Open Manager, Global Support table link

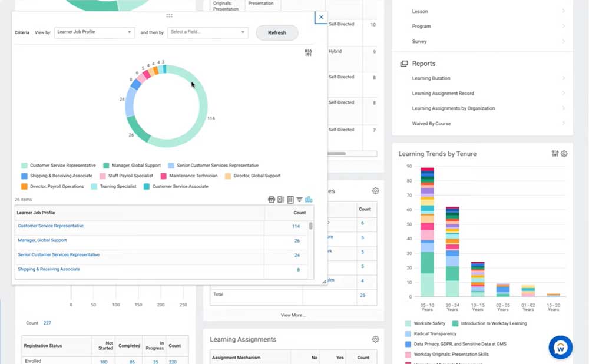[x=42, y=240]
